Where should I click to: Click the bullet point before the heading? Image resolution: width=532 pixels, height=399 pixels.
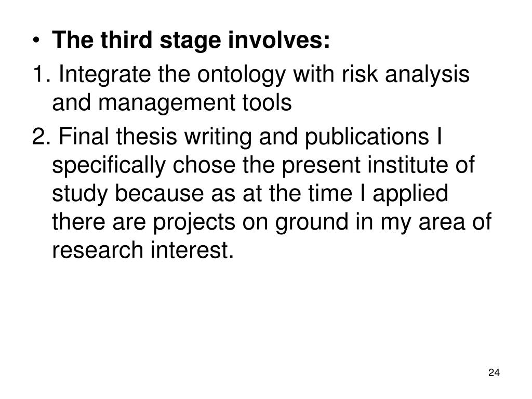[37, 41]
